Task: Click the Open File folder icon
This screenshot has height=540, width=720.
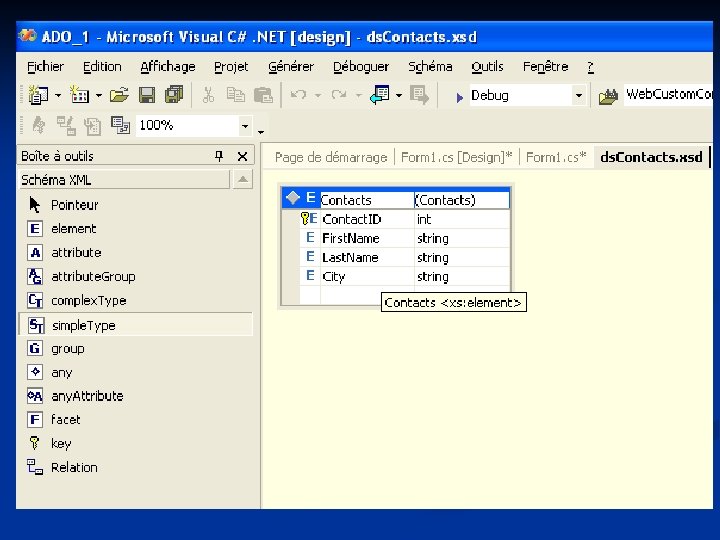Action: (x=119, y=95)
